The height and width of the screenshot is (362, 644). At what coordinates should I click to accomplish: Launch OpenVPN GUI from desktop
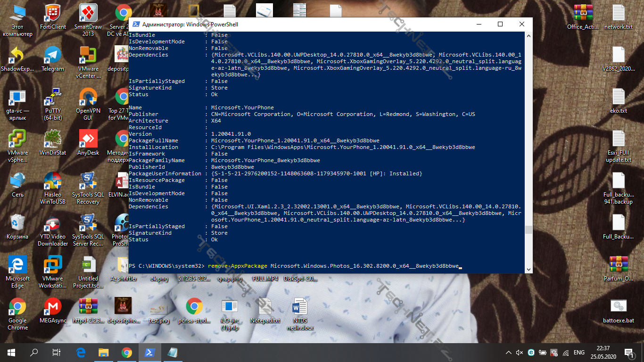coord(88,97)
